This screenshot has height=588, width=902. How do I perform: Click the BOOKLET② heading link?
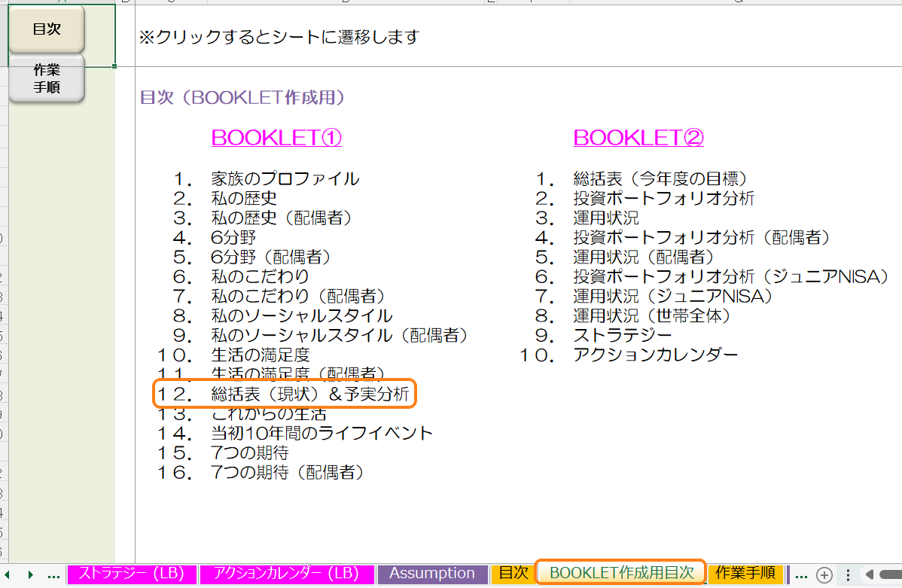tap(638, 138)
